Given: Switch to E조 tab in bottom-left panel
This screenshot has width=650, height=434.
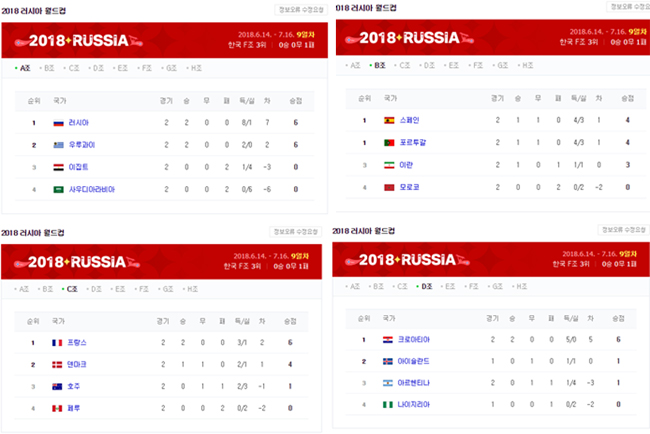Looking at the screenshot, I should [x=119, y=289].
